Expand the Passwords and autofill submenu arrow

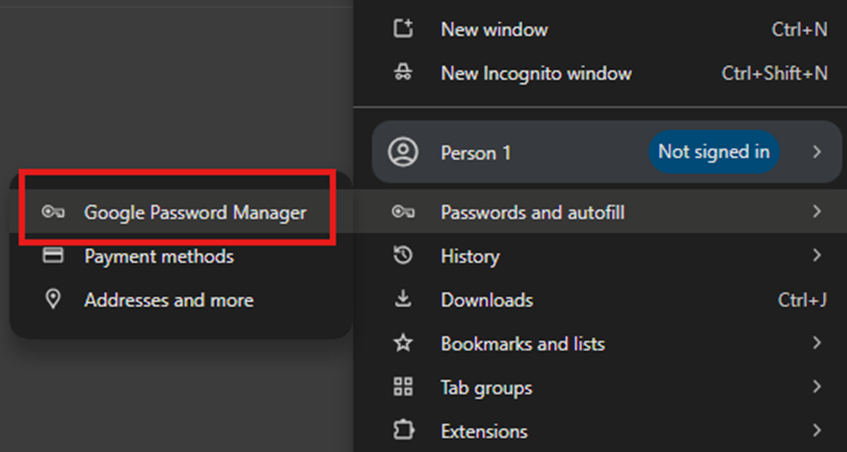(x=817, y=212)
